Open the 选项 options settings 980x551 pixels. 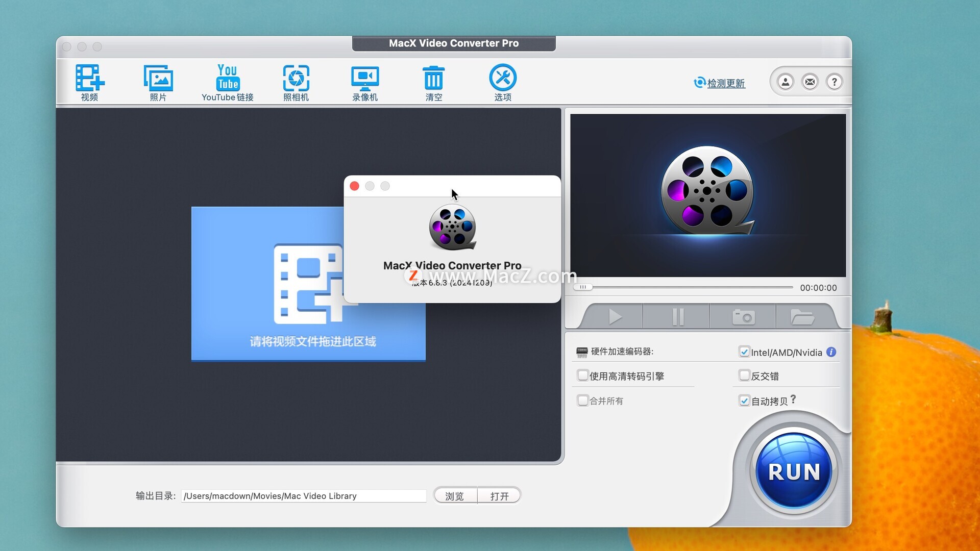click(x=503, y=82)
